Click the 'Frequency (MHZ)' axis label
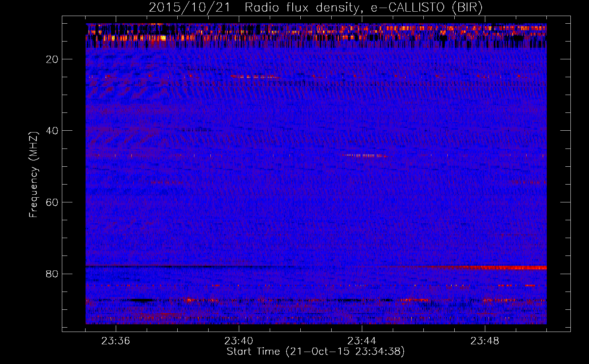589x364 pixels. tap(33, 175)
